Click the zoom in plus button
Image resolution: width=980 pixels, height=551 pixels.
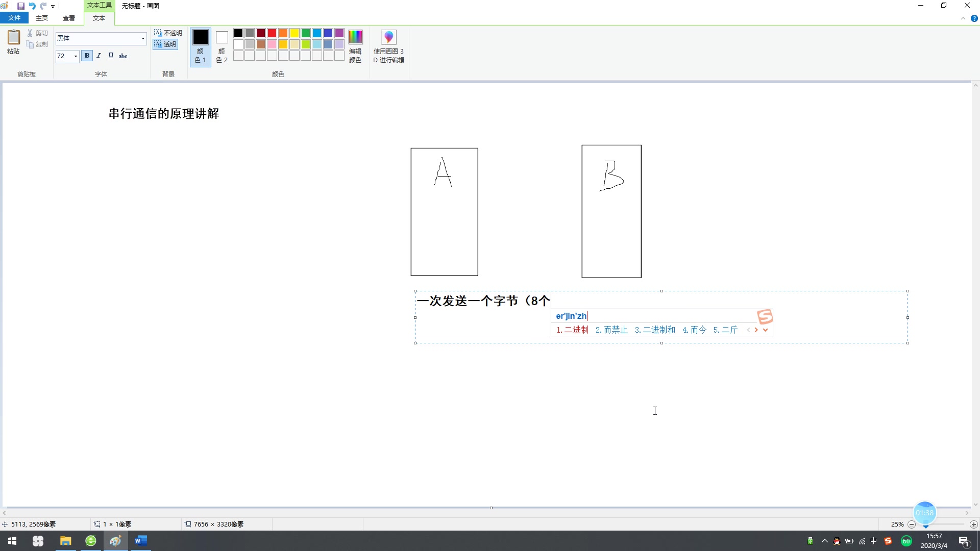click(974, 524)
